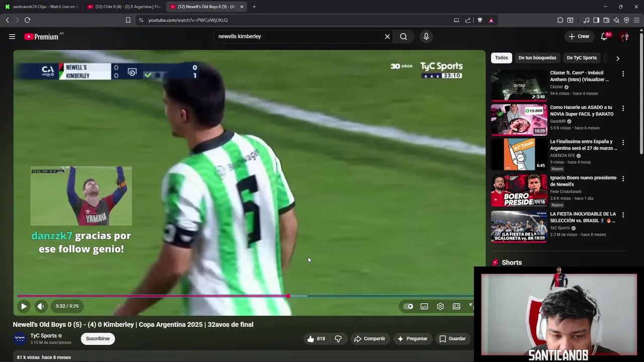Image resolution: width=644 pixels, height=362 pixels.
Task: Go back in browser history
Action: pyautogui.click(x=7, y=20)
